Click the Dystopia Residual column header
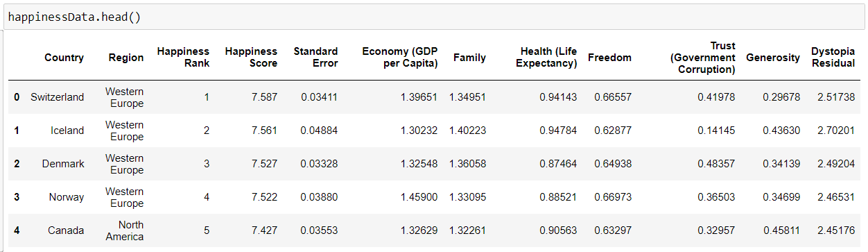868x252 pixels. pos(833,58)
